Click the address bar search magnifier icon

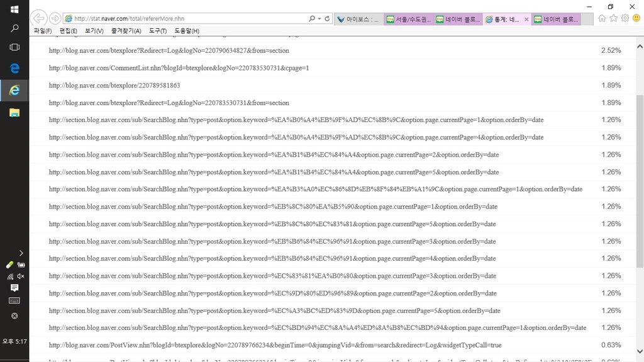tap(312, 18)
